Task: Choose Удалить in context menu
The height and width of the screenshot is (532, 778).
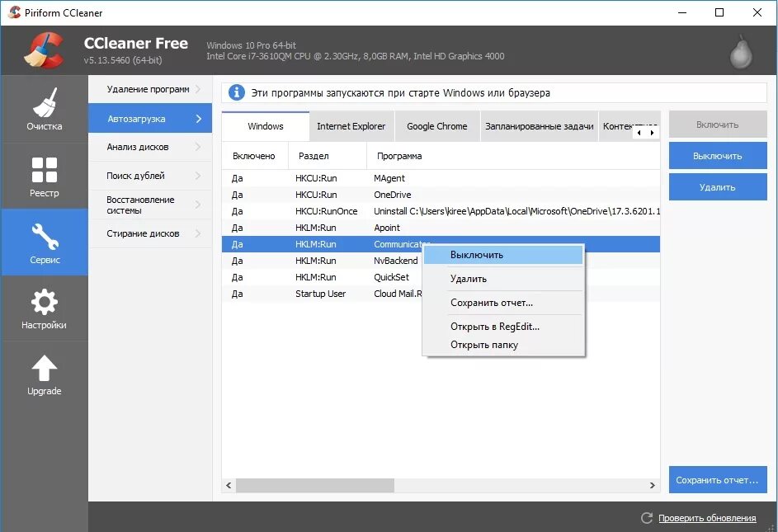Action: 503,279
